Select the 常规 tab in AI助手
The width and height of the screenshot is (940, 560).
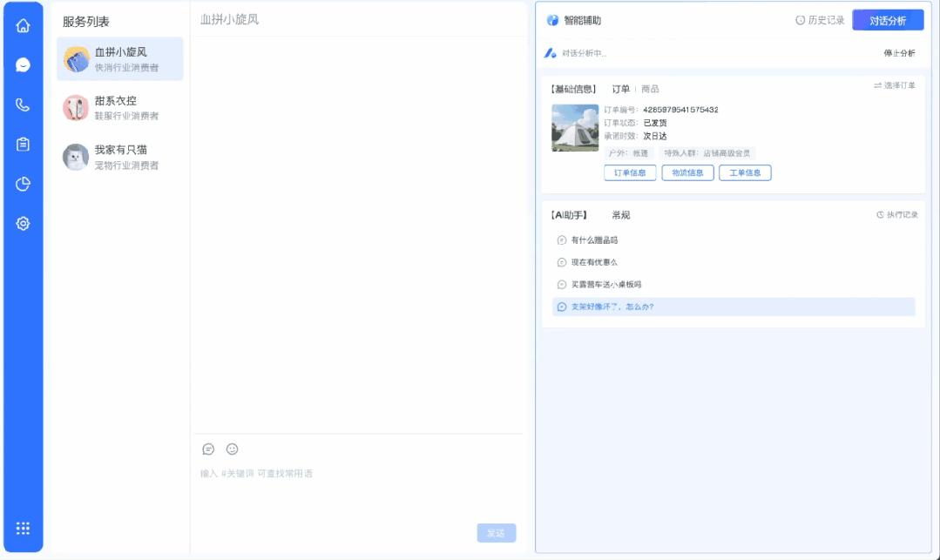coord(620,214)
